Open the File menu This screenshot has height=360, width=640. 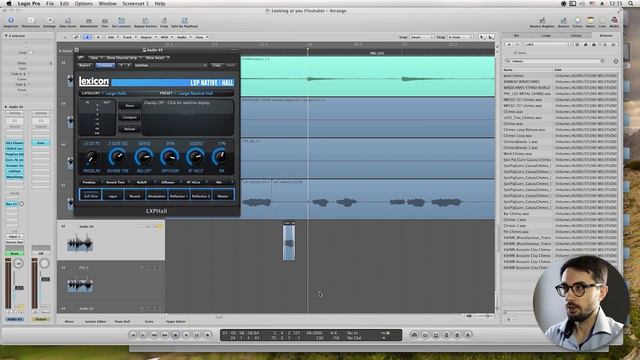pyautogui.click(x=50, y=3)
